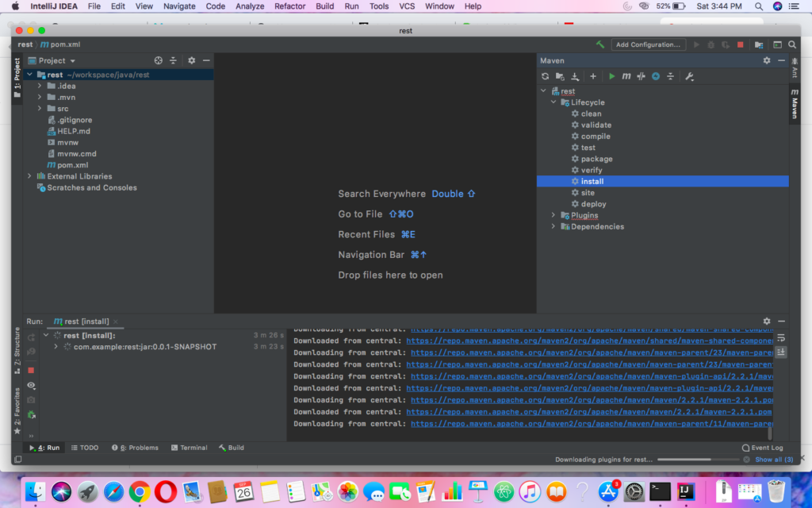Image resolution: width=812 pixels, height=508 pixels.
Task: Expand the Dependencies node in Maven
Action: [x=553, y=226]
